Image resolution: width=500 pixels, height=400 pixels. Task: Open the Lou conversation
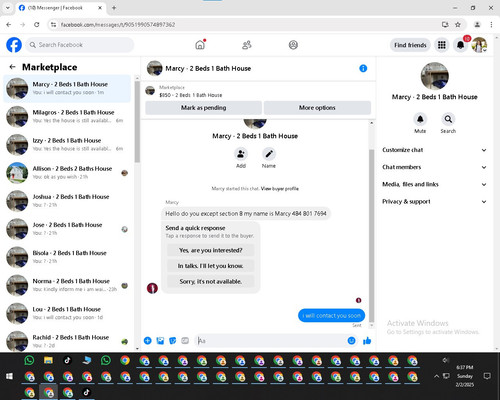coord(67,313)
